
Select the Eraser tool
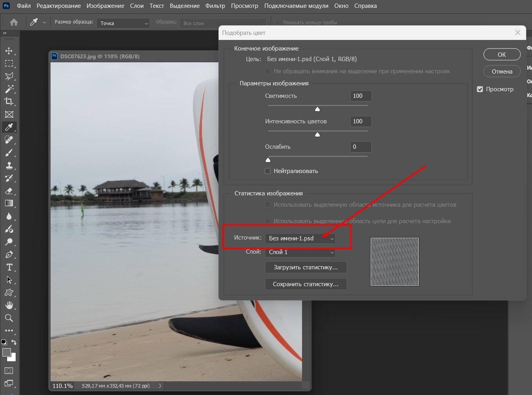pos(9,191)
